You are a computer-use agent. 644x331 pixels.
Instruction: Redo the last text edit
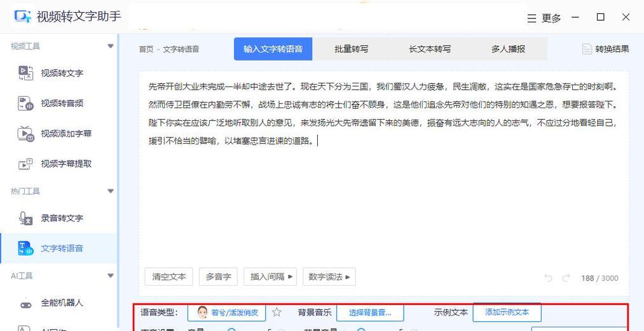[566, 278]
